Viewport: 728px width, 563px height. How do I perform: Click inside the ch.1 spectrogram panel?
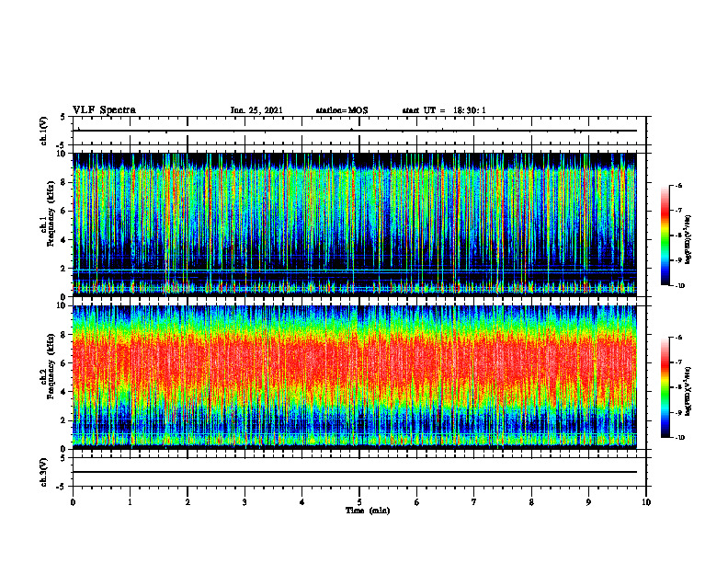(x=355, y=224)
